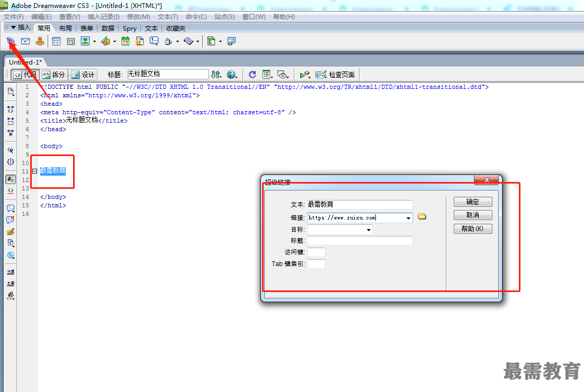Click the Templates insert icon
The image size is (584, 392).
click(211, 41)
